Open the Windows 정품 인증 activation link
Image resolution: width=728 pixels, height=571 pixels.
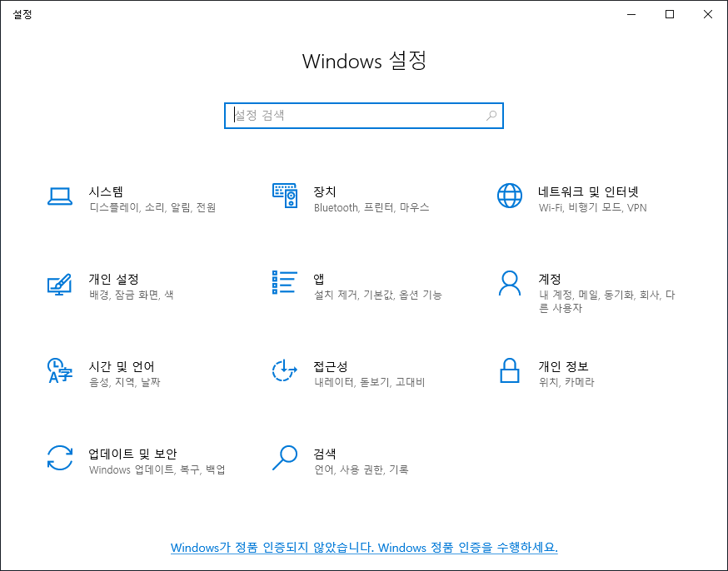pyautogui.click(x=364, y=548)
